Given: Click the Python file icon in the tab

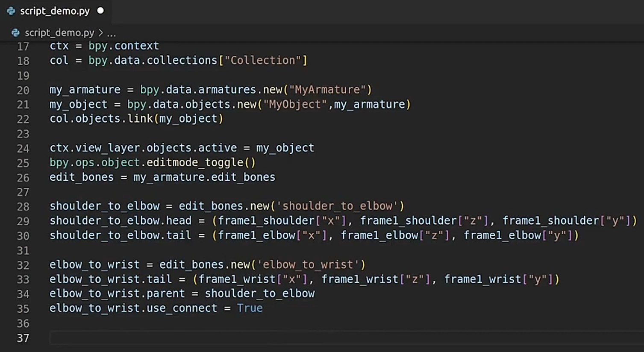Looking at the screenshot, I should click(11, 11).
